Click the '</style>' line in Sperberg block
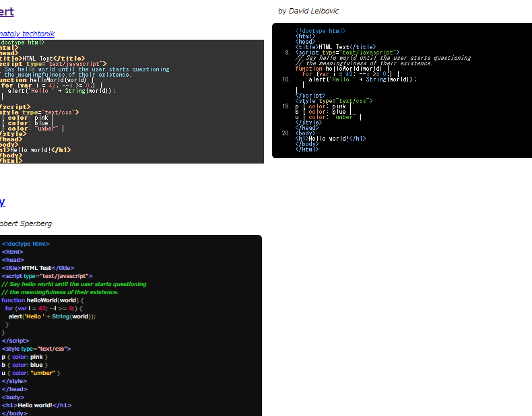 tap(14, 382)
